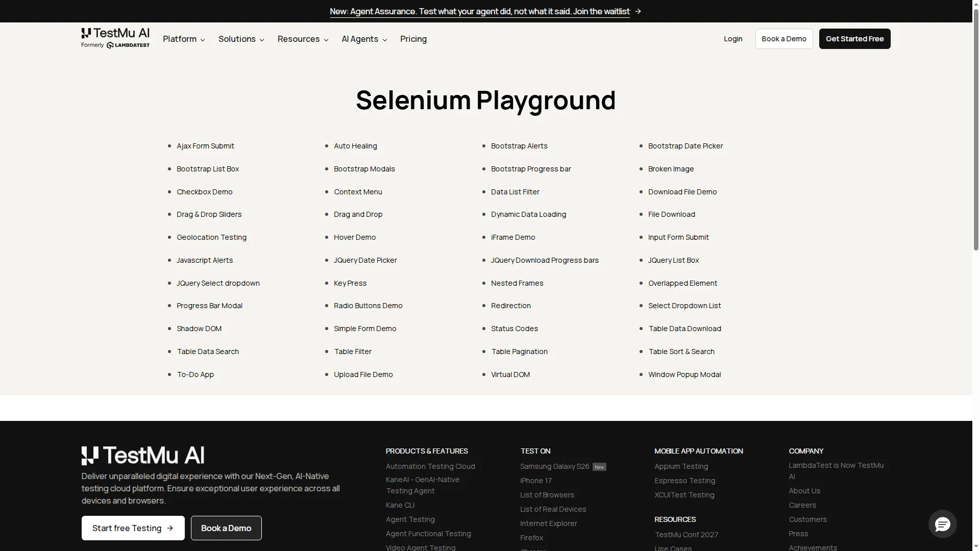Click the page vertical scrollbar thumb
Image resolution: width=980 pixels, height=551 pixels.
976,129
